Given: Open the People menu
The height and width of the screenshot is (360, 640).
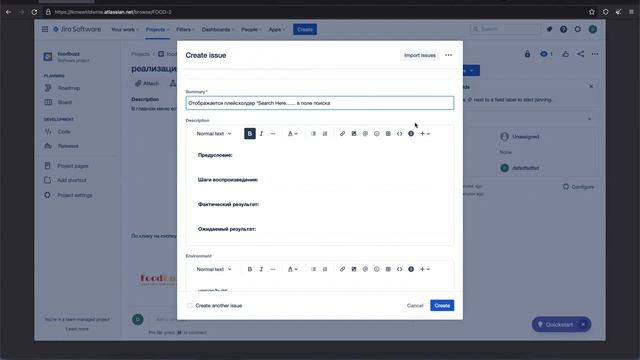Looking at the screenshot, I should click(251, 29).
